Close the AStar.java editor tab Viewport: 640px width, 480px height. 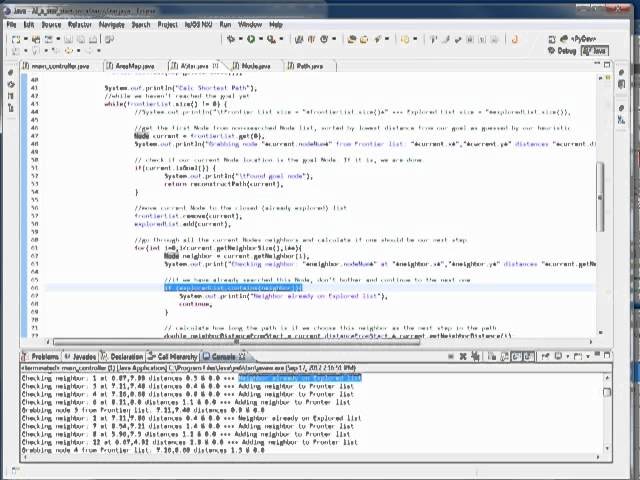[216, 66]
